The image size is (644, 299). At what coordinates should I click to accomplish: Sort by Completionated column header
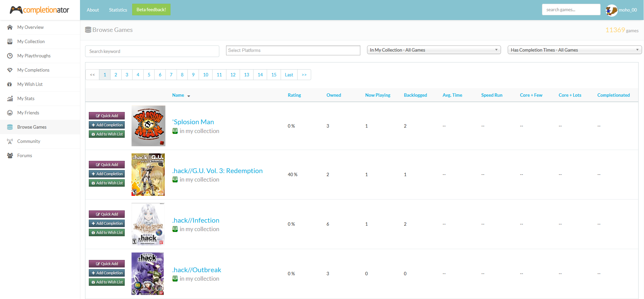pos(613,95)
